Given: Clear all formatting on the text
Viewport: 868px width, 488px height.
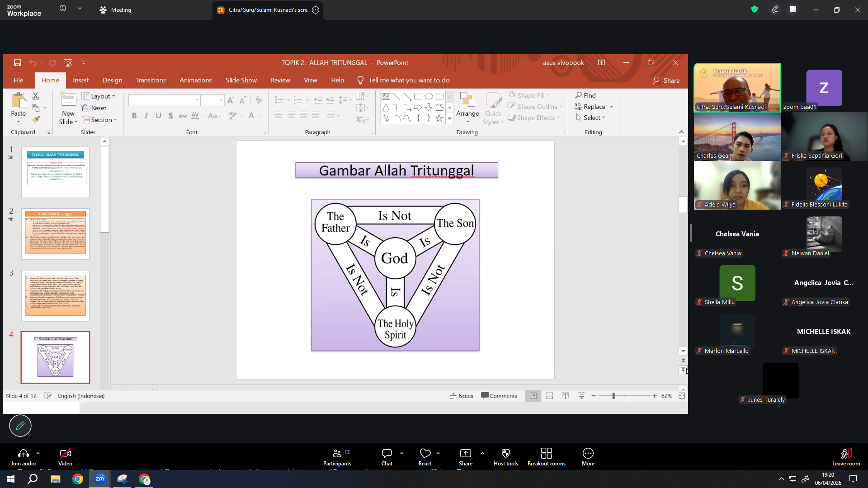Looking at the screenshot, I should tap(259, 100).
